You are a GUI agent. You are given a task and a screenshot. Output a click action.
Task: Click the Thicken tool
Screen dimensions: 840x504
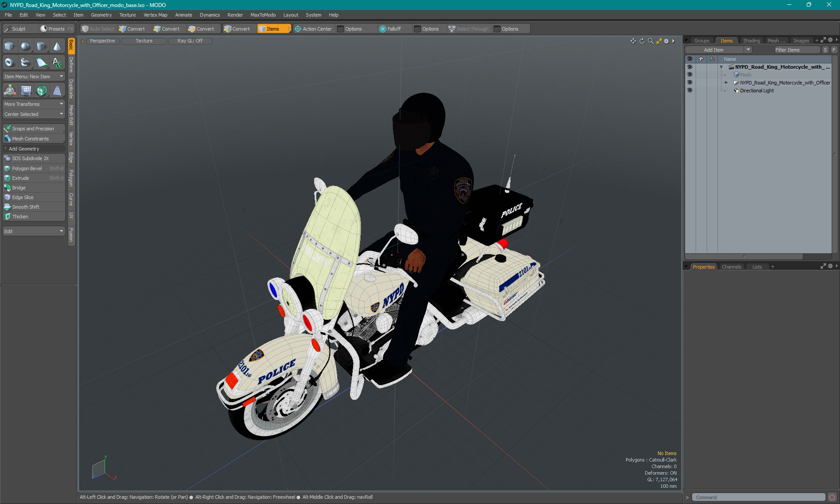pos(34,217)
